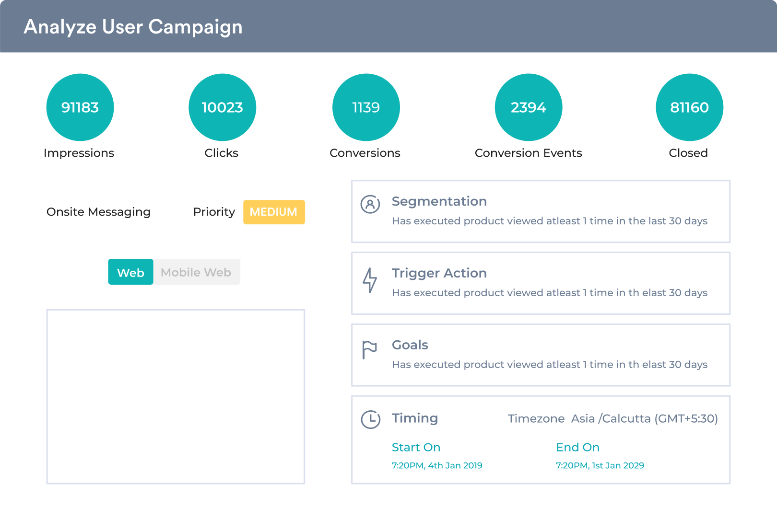Viewport: 777px width, 532px height.
Task: Click the description text under Trigger Action
Action: (x=550, y=293)
